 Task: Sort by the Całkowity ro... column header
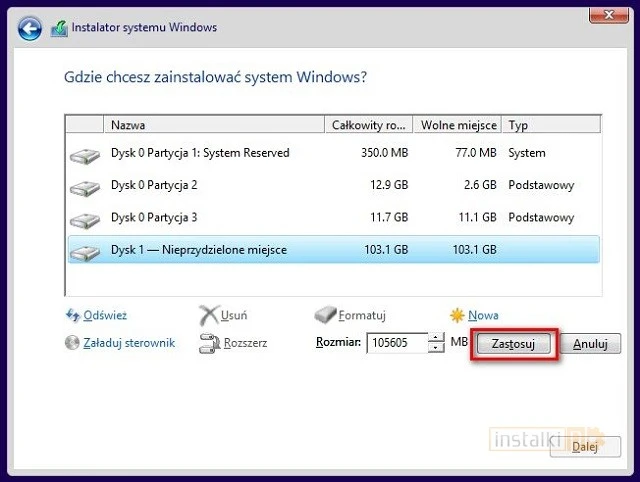pos(369,125)
